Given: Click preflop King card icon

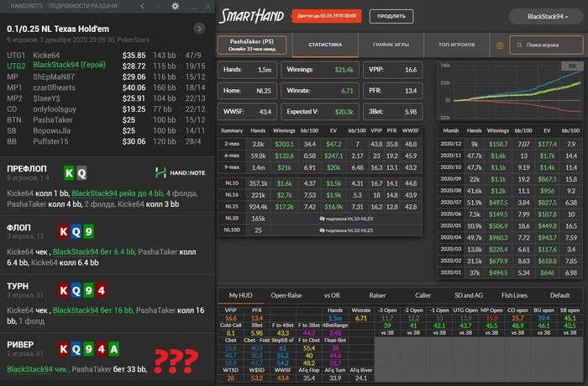Looking at the screenshot, I should click(x=69, y=173).
